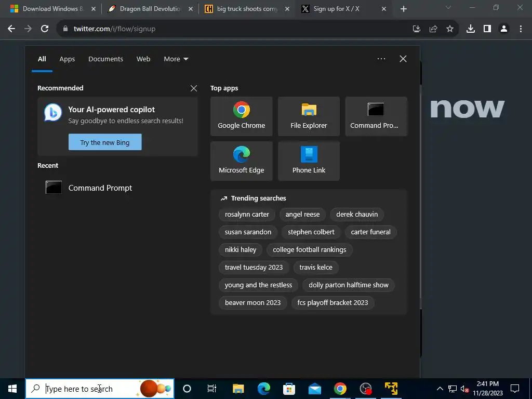532x399 pixels.
Task: Open network status tray icon
Action: (453, 389)
